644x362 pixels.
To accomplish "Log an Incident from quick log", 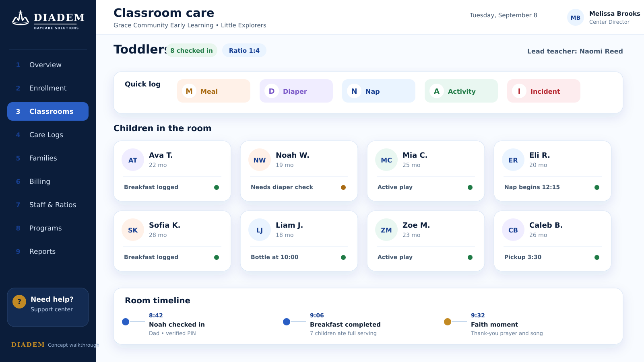I will click(544, 91).
